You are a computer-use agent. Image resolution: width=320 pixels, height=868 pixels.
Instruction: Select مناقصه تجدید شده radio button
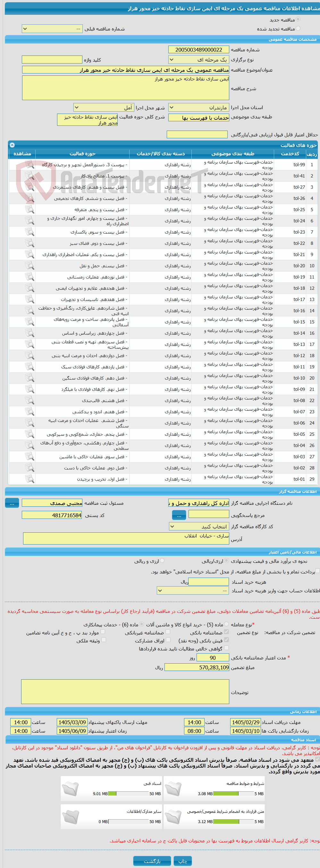[298, 29]
